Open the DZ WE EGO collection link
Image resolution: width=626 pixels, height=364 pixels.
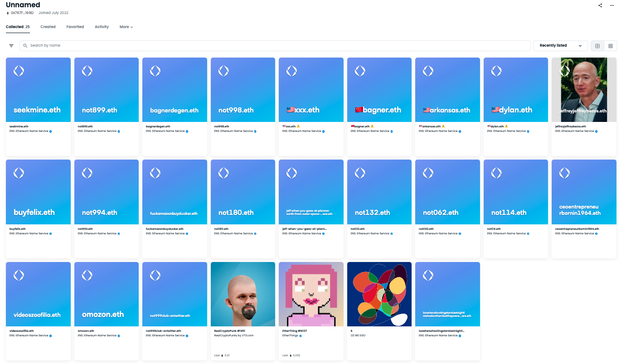pos(358,335)
